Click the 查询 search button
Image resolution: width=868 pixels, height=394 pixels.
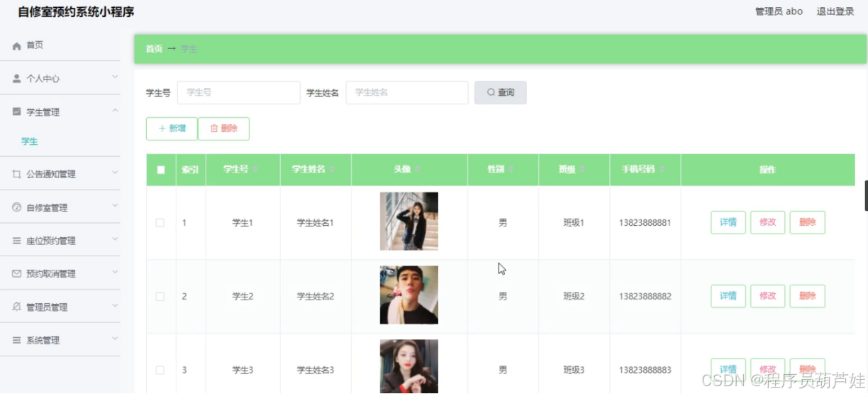(501, 92)
